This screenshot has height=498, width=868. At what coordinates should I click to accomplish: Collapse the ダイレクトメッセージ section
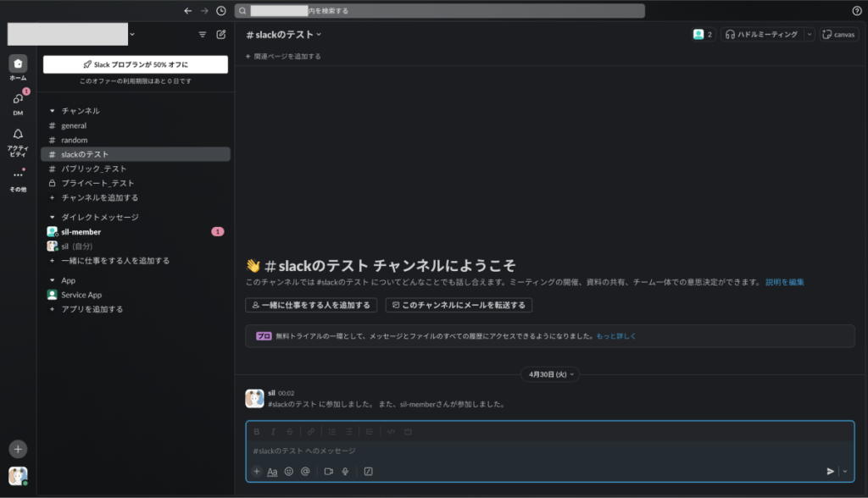coord(53,218)
